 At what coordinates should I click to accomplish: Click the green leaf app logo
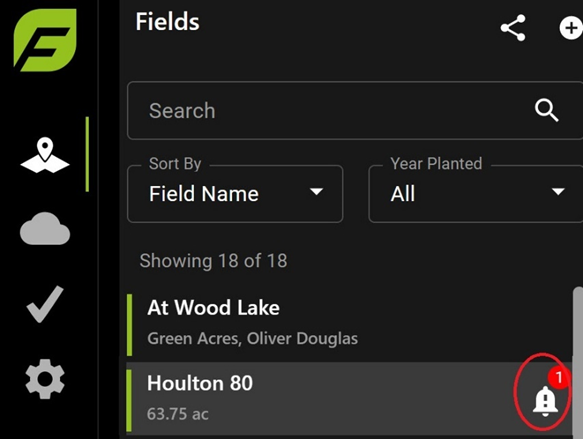tap(45, 40)
